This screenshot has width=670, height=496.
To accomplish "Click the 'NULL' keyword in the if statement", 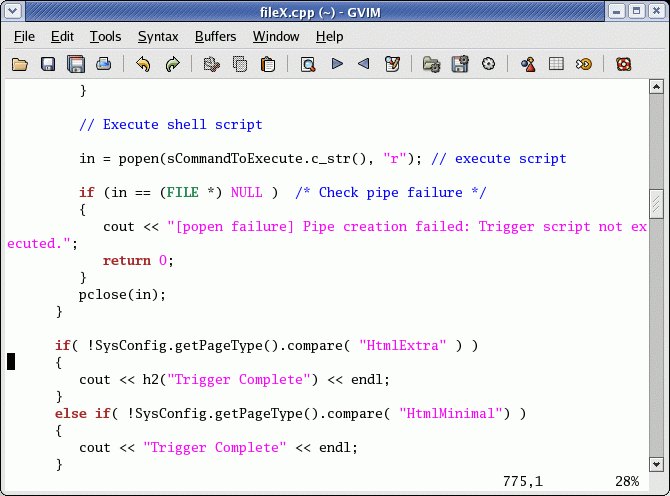I will [x=247, y=193].
